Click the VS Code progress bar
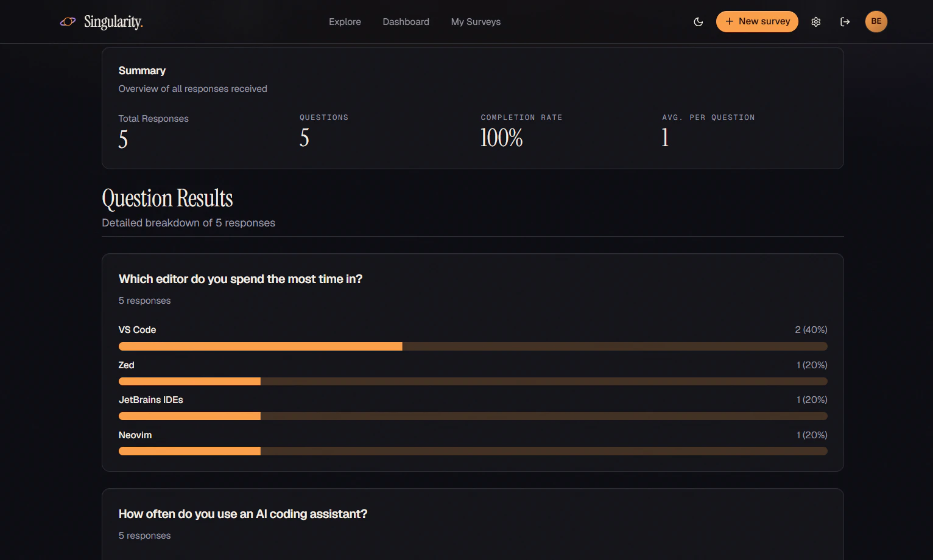Image resolution: width=933 pixels, height=560 pixels. [473, 346]
